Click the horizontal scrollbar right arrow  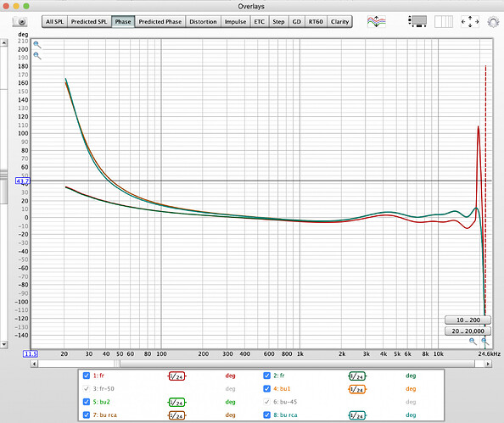click(x=488, y=364)
